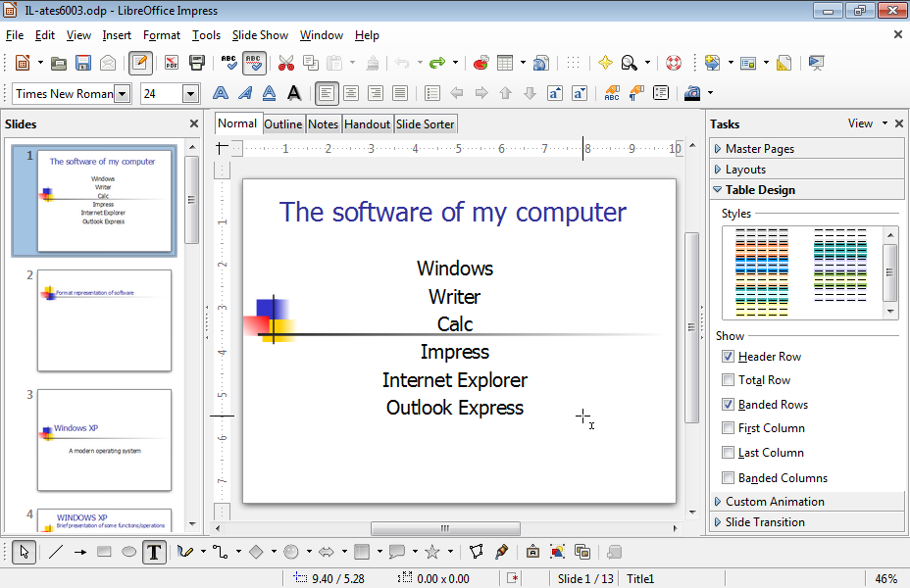
Task: Expand Slide Transition section
Action: (x=807, y=522)
